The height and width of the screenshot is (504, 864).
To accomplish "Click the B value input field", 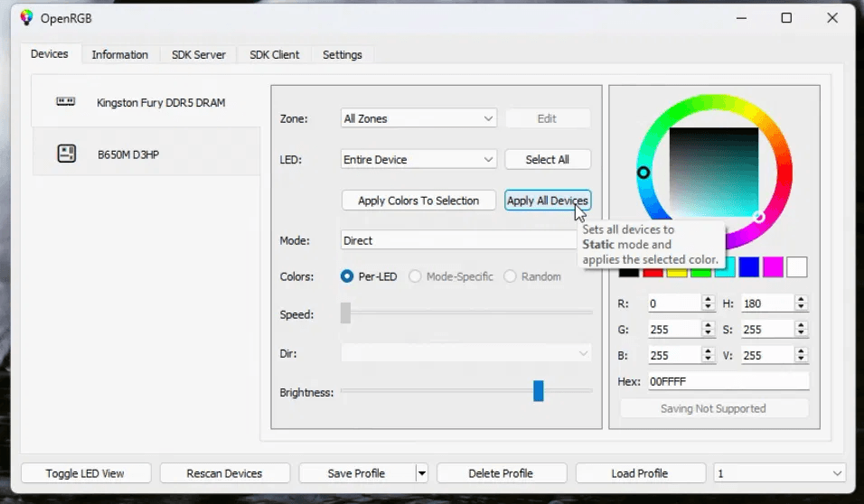I will tap(674, 355).
